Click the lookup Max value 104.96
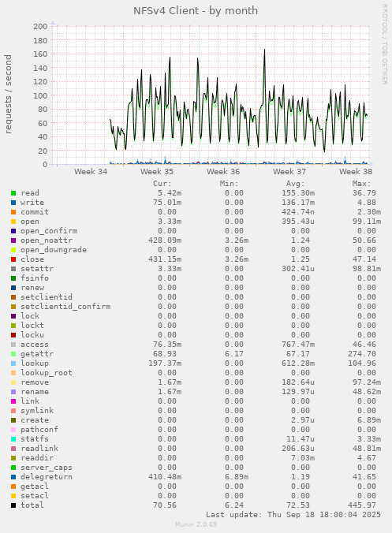Image resolution: width=392 pixels, height=533 pixels. (362, 363)
